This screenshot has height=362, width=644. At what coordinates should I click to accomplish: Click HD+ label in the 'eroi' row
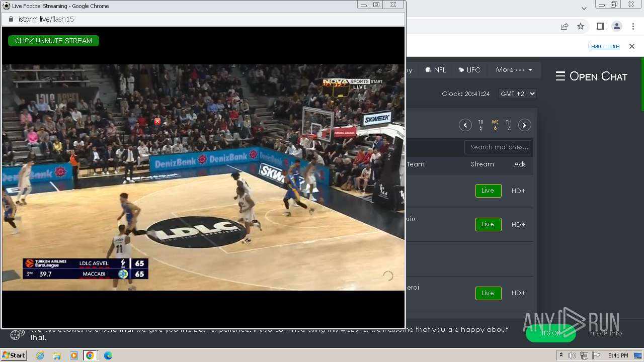[518, 293]
